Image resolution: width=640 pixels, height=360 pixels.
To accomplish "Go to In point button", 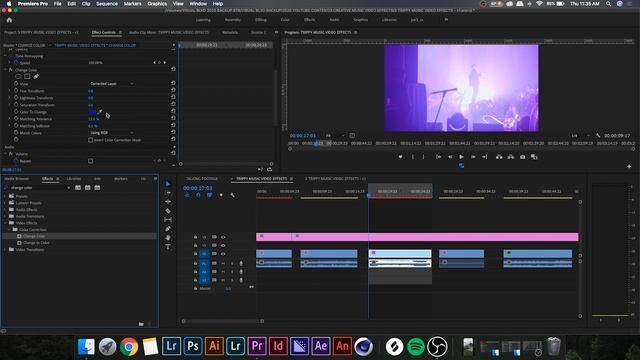I will click(x=438, y=157).
